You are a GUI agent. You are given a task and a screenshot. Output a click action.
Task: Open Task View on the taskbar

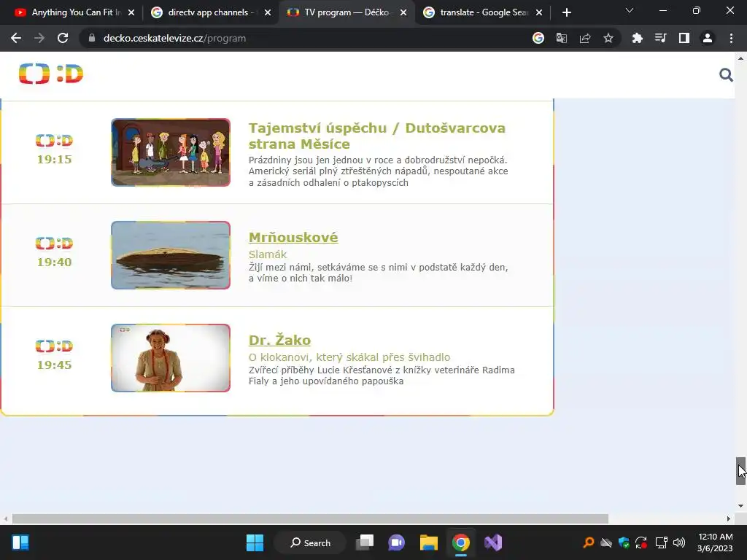pyautogui.click(x=365, y=542)
